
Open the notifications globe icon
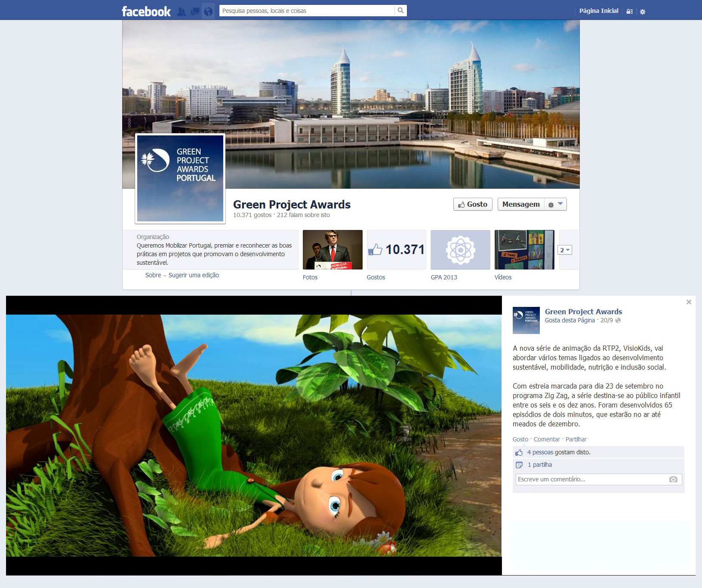[x=208, y=12]
